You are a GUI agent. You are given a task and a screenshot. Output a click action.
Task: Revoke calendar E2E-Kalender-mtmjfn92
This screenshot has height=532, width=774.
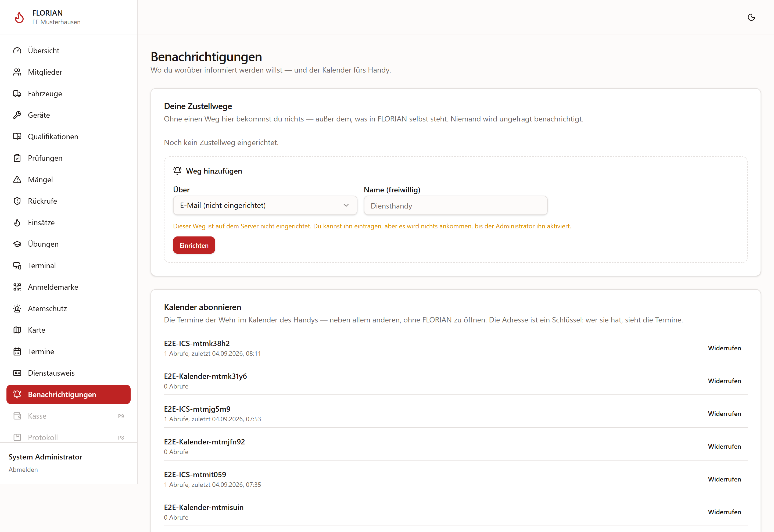tap(724, 446)
